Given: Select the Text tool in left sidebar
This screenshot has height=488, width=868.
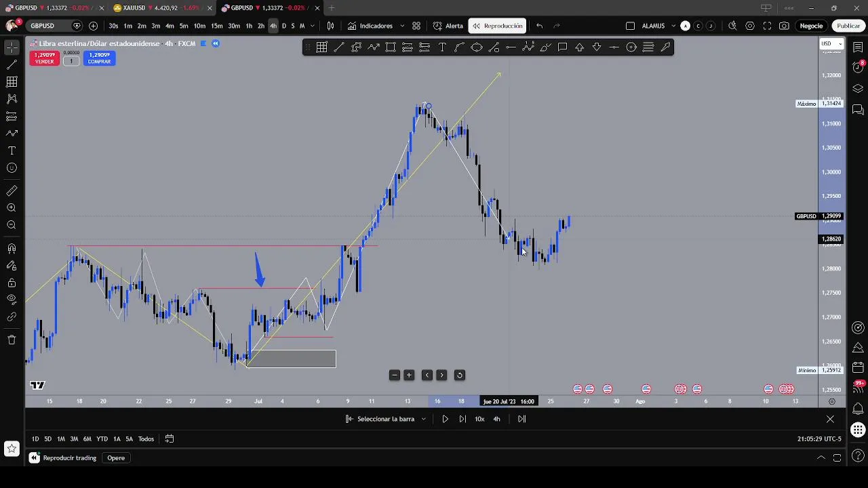Looking at the screenshot, I should (x=12, y=150).
